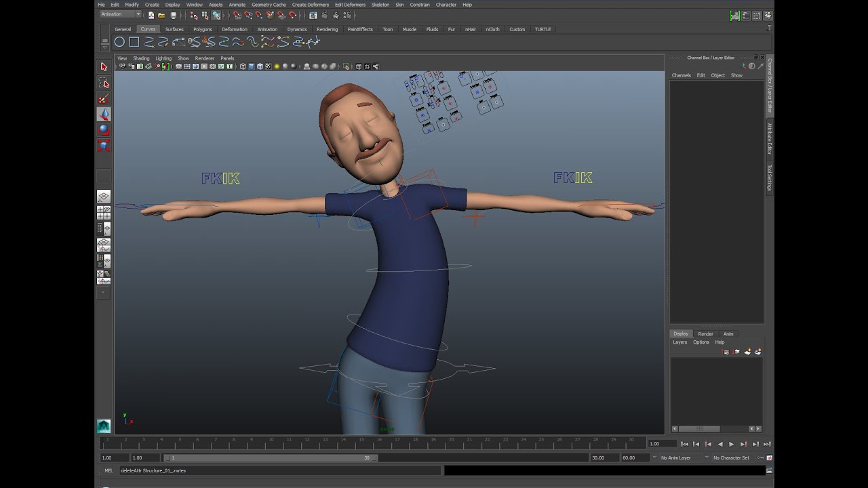Open the Animate menu
This screenshot has width=868, height=488.
(237, 5)
